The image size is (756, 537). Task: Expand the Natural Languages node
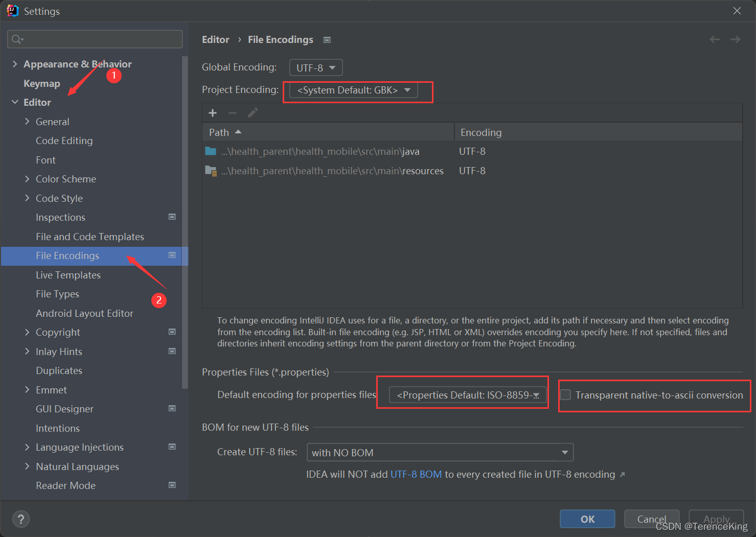pos(27,466)
